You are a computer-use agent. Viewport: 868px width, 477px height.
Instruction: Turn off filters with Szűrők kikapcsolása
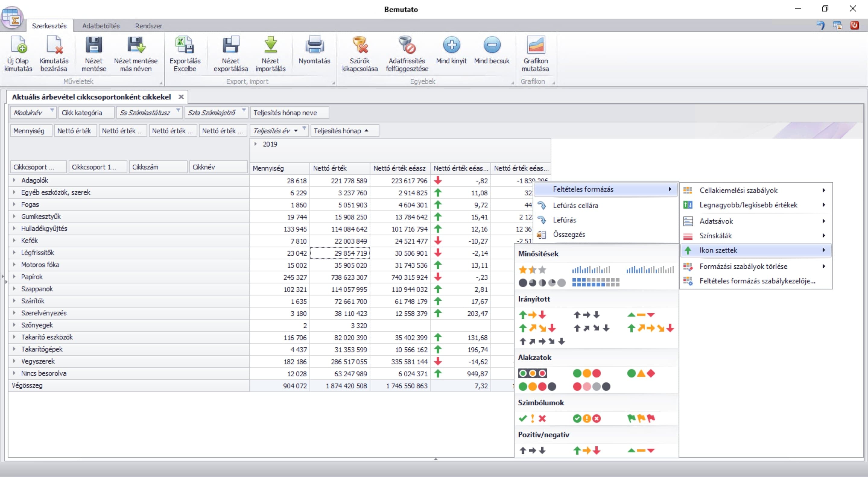tap(360, 54)
